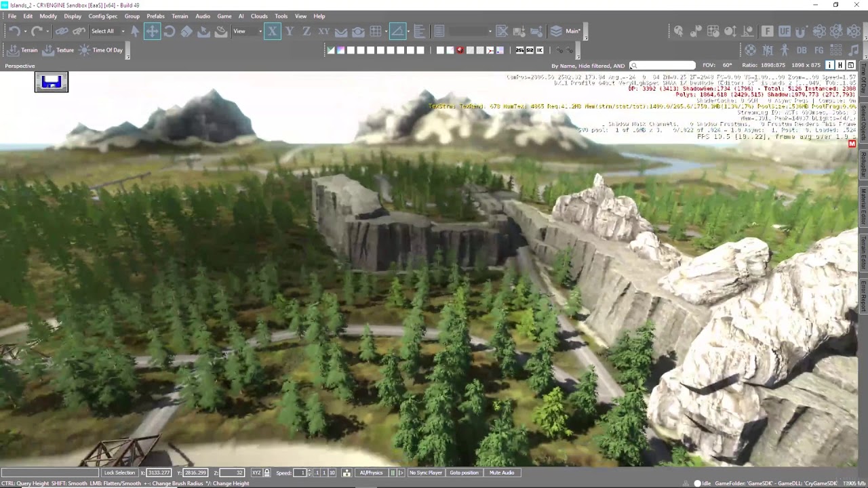
Task: Expand the grid snap options arrow
Action: 386,31
